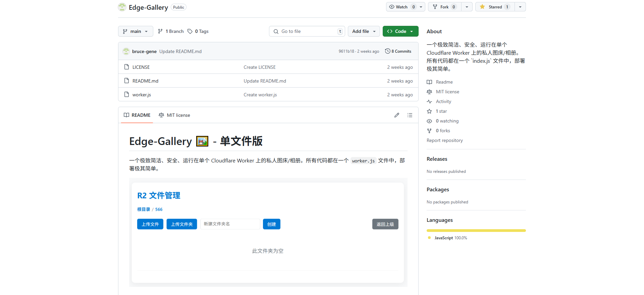This screenshot has width=644, height=295.
Task: Switch to the MIT license tab
Action: (174, 115)
